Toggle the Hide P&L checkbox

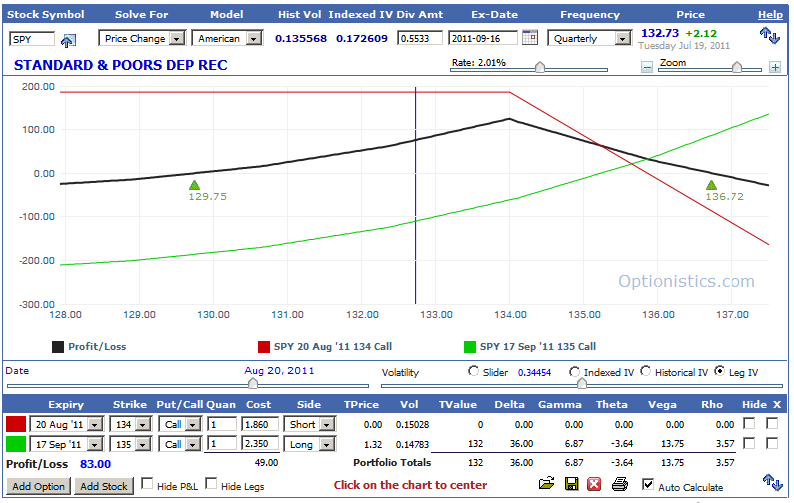(147, 484)
